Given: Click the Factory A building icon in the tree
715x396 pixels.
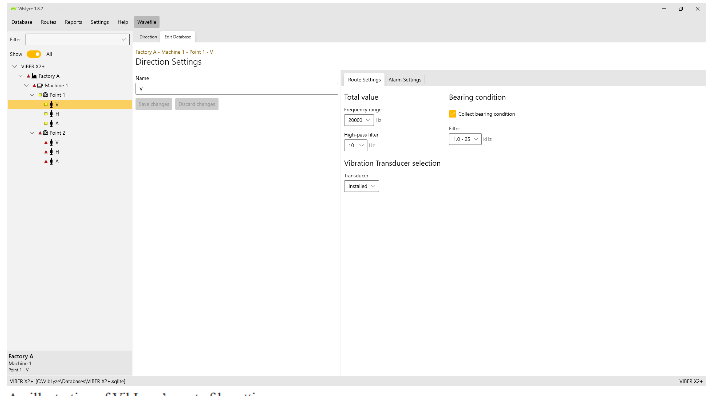Looking at the screenshot, I should (34, 76).
